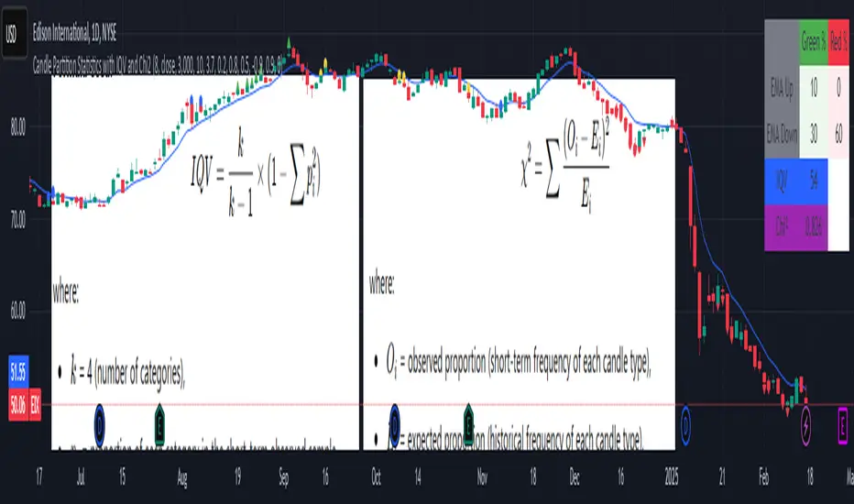The height and width of the screenshot is (504, 854).
Task: Select the earnings E marker before November
Action: tap(468, 424)
